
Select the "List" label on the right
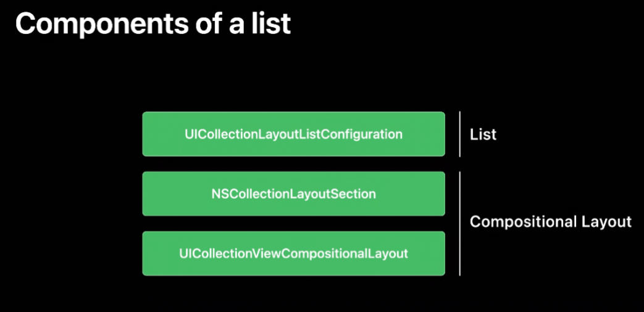483,134
